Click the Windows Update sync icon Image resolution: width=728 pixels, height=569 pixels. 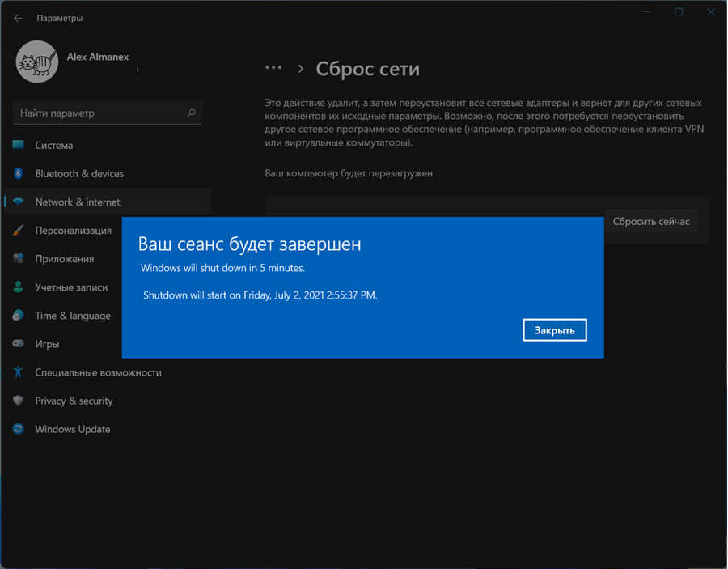coord(18,428)
